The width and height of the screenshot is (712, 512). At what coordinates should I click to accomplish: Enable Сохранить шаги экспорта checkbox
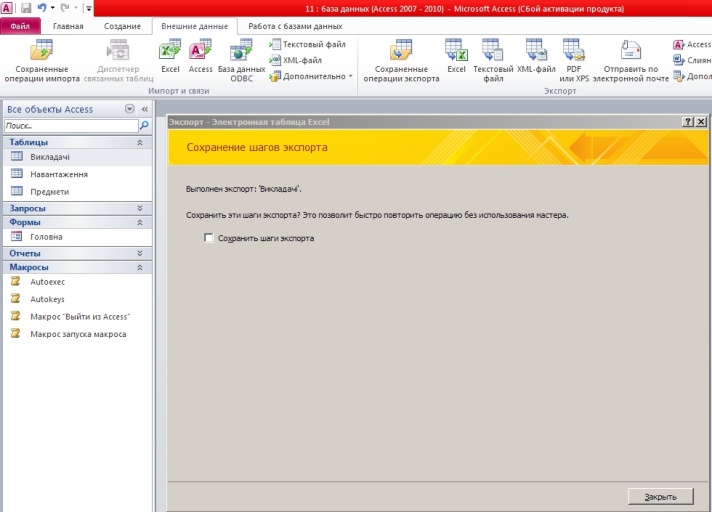pos(208,238)
